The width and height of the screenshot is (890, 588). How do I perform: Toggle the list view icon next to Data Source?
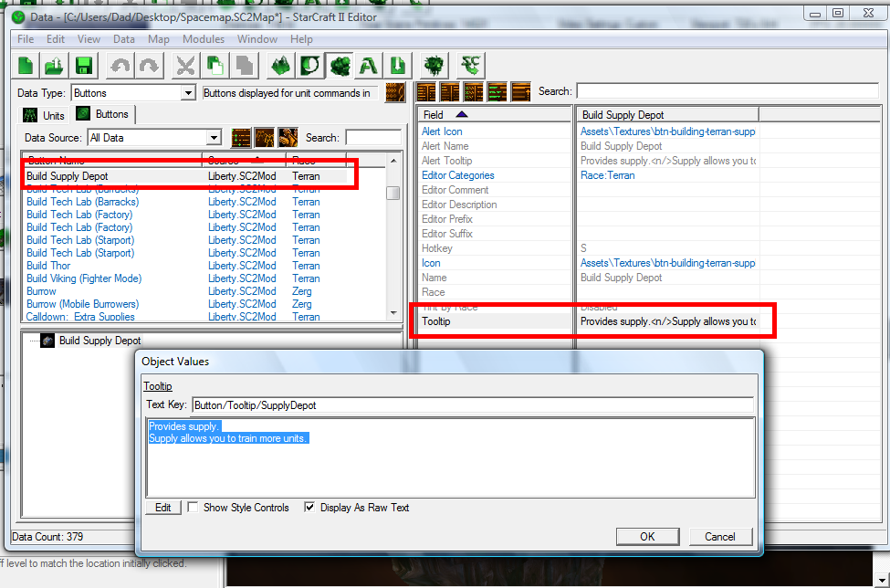click(241, 137)
